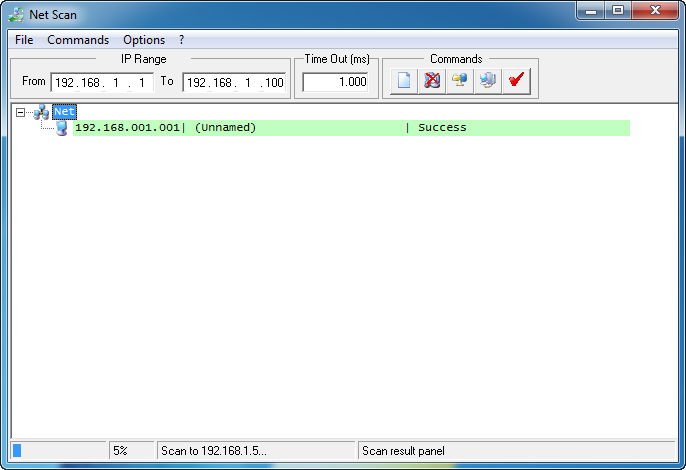Open the Commands menu
This screenshot has width=686, height=470.
78,40
